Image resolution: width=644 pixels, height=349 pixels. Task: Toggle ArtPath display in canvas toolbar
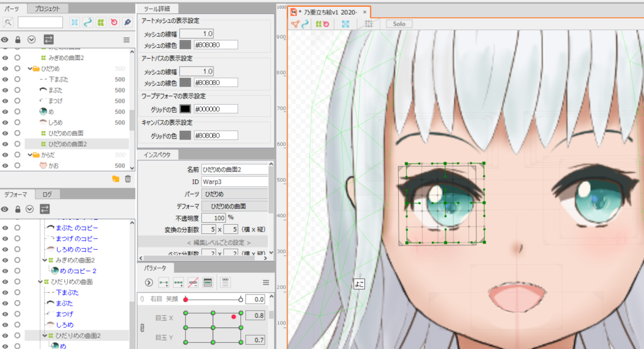coord(305,24)
